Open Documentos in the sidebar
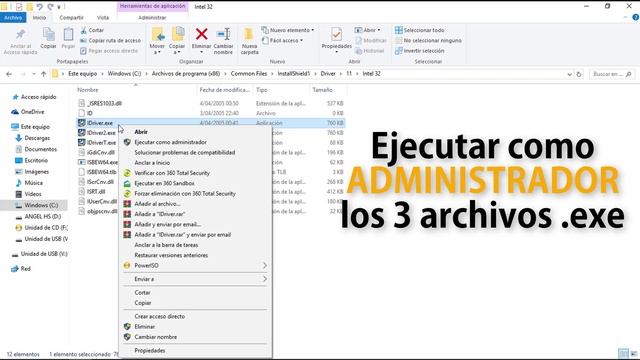The width and height of the screenshot is (640, 360). (40, 149)
